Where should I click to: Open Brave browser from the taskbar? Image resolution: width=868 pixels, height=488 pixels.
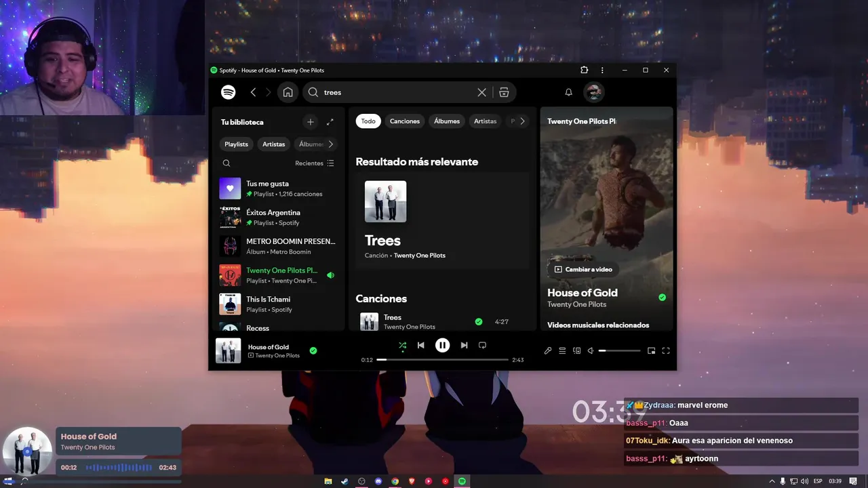pos(412,481)
